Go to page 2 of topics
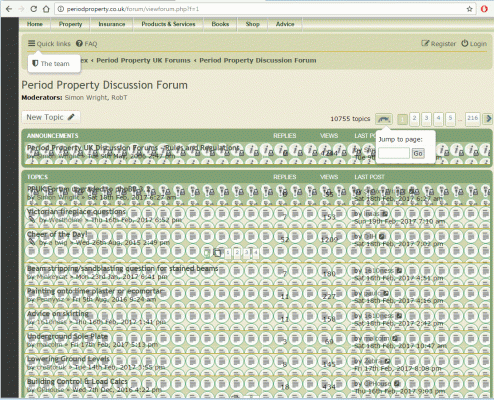Viewport: 494px width, 400px height. (414, 119)
